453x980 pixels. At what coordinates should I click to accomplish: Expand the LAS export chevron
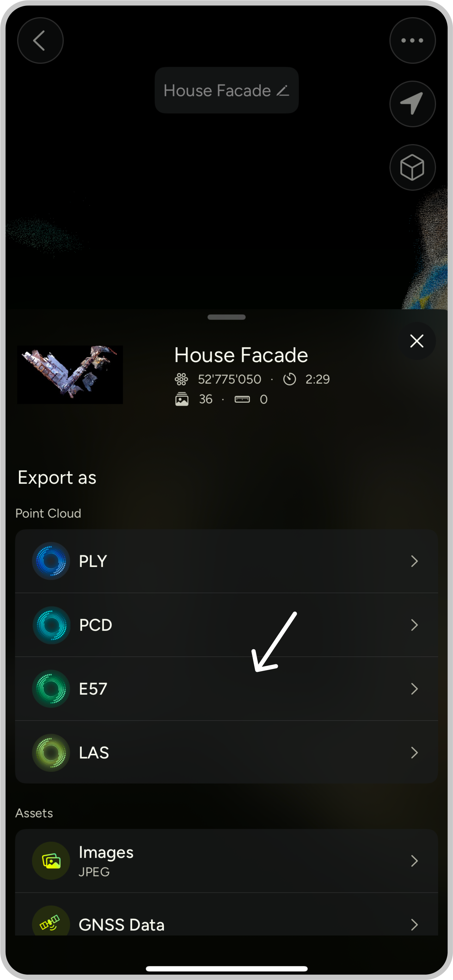point(414,753)
